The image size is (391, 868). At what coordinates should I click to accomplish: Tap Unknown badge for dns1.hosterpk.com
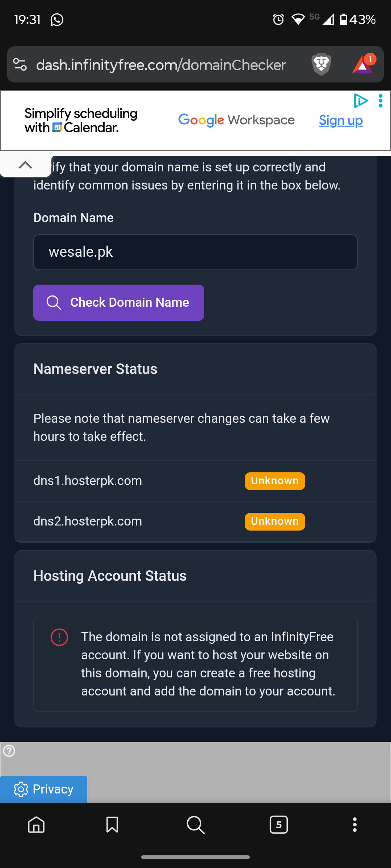click(275, 481)
